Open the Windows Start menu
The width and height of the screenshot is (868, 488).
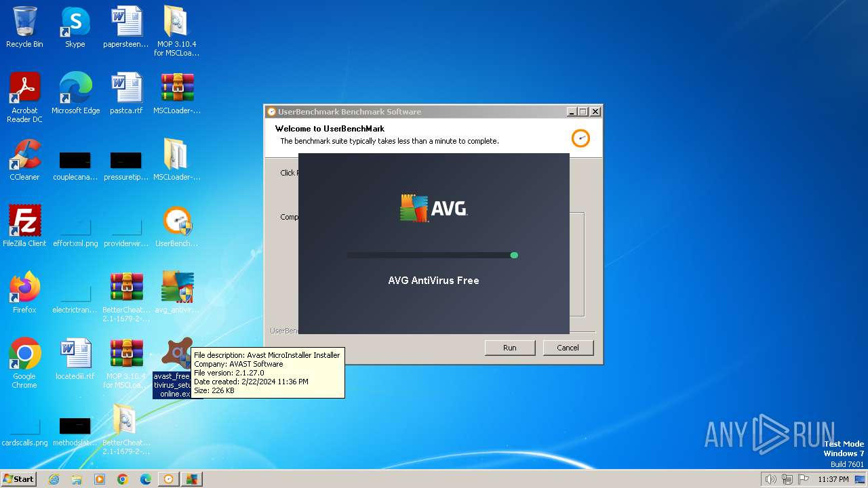(x=19, y=479)
